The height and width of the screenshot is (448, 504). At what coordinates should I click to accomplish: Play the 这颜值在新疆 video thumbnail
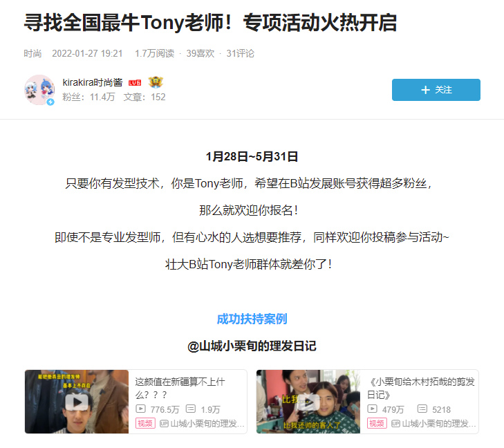coord(77,402)
